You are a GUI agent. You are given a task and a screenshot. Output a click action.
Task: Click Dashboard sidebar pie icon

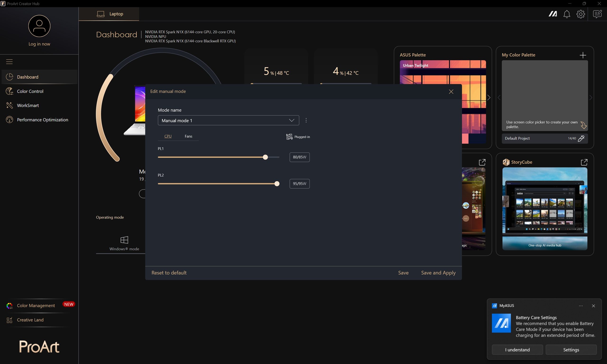tap(9, 77)
